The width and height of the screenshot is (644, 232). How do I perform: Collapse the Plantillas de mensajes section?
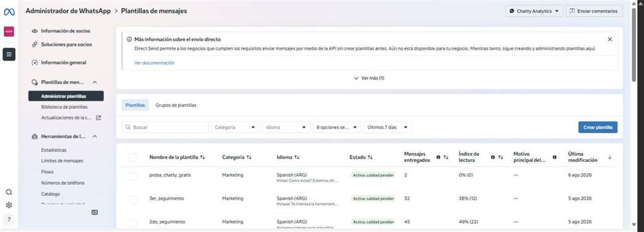click(x=95, y=83)
